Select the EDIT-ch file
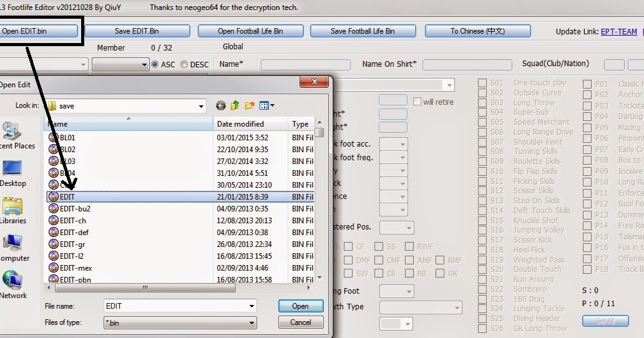 [x=67, y=220]
